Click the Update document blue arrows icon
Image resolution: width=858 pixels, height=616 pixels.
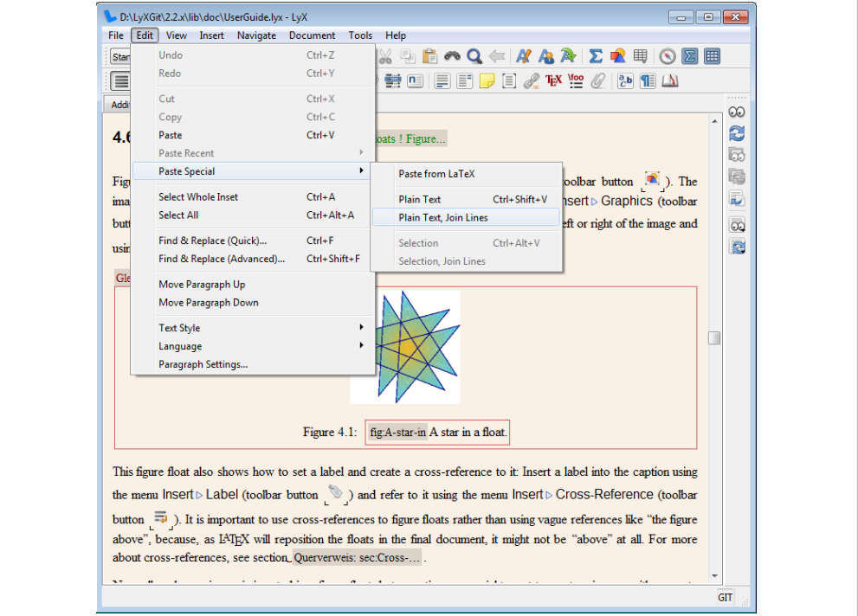(x=737, y=133)
